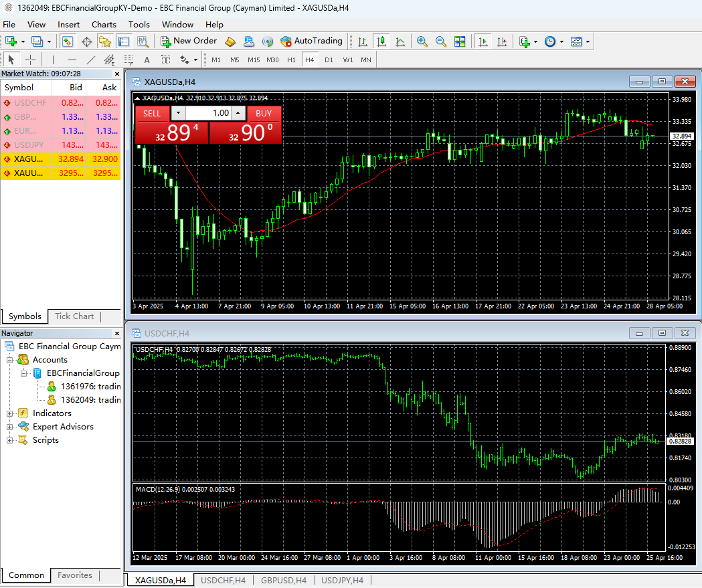Viewport: 702px width, 588px height.
Task: Open the New Chart icon
Action: [11, 41]
